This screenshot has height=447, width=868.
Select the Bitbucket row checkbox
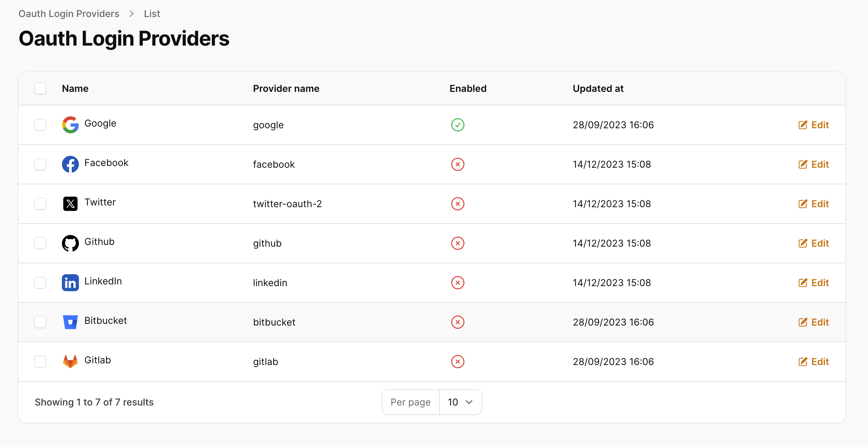(40, 322)
